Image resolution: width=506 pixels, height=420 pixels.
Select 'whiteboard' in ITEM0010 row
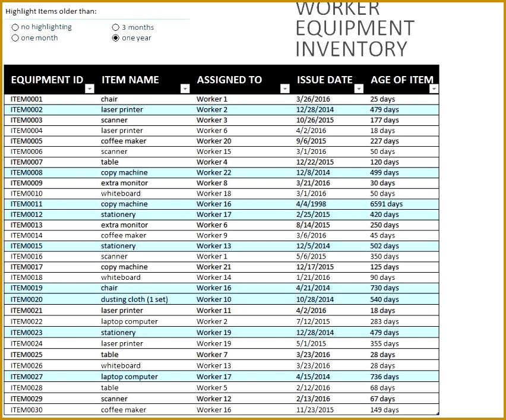point(121,194)
